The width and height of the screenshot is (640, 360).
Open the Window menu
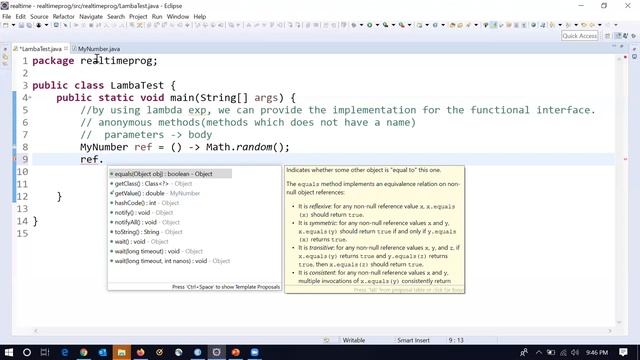[178, 16]
